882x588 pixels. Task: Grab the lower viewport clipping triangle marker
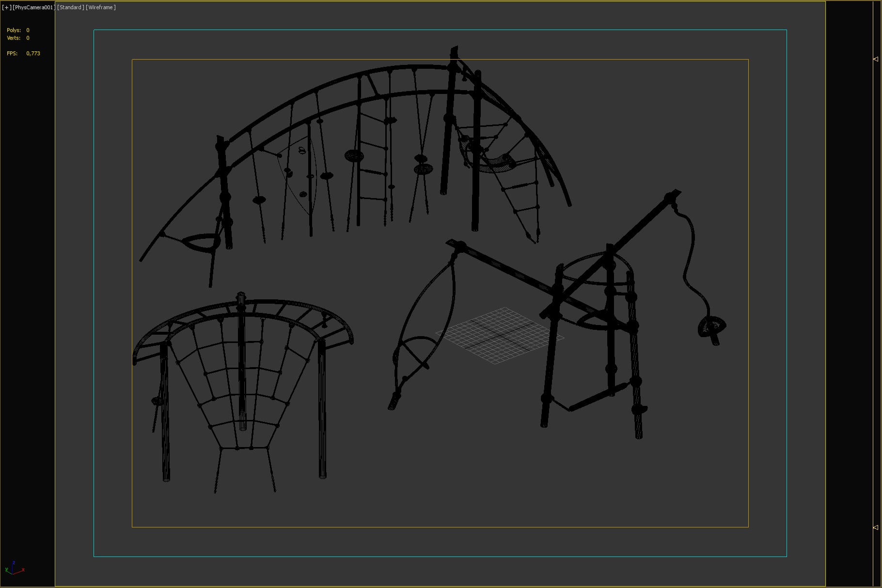pyautogui.click(x=876, y=527)
